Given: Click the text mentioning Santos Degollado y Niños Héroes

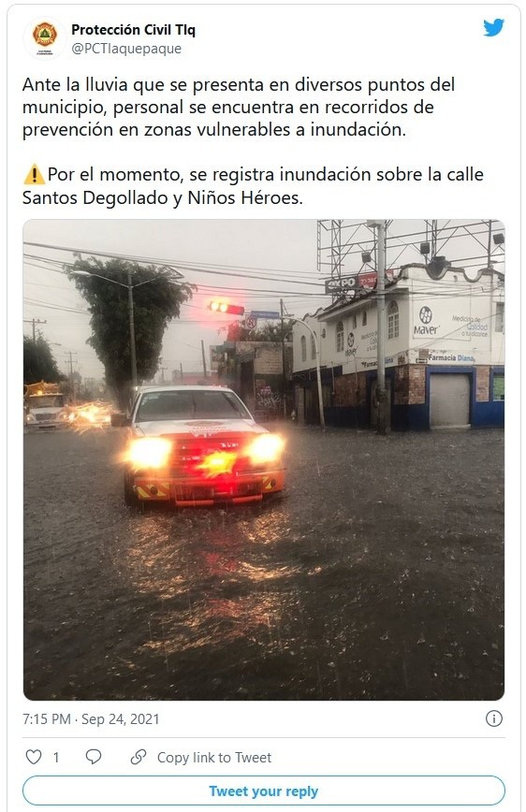Looking at the screenshot, I should point(162,197).
